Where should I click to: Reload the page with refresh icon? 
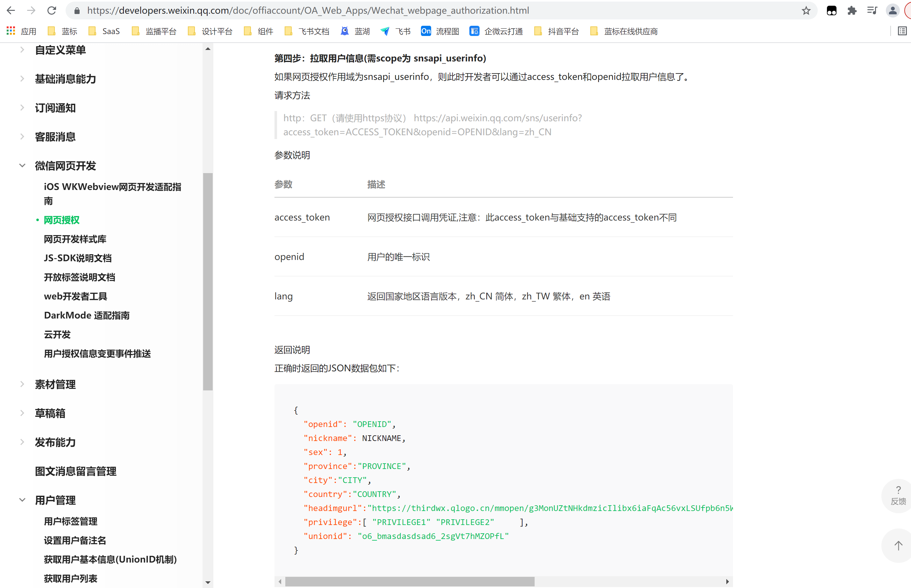point(52,11)
